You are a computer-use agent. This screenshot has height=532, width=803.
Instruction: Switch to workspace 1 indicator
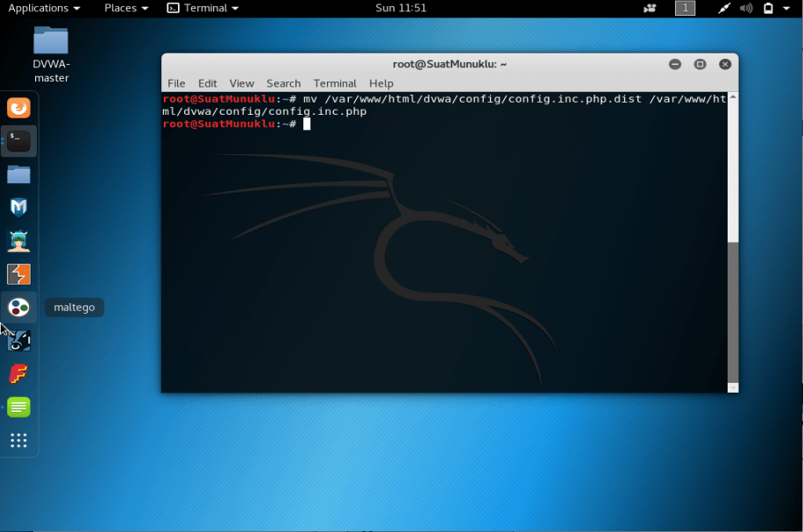point(685,8)
